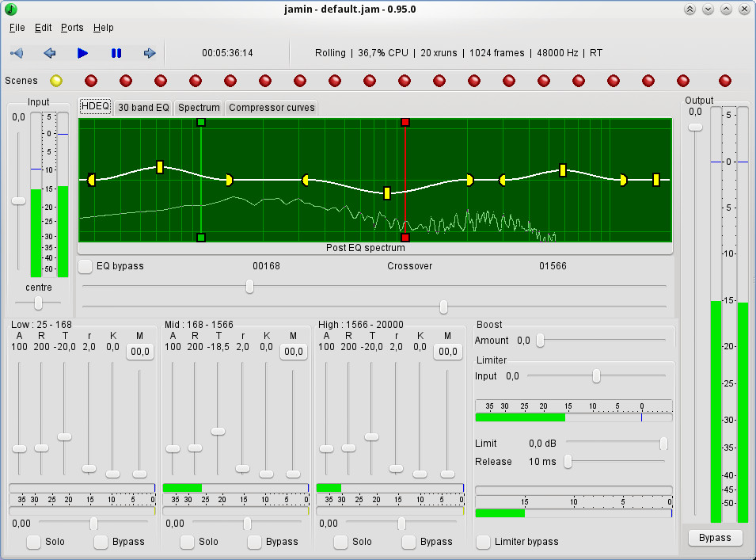
Task: Click the 00:05:36:14 transport time display
Action: pyautogui.click(x=227, y=53)
